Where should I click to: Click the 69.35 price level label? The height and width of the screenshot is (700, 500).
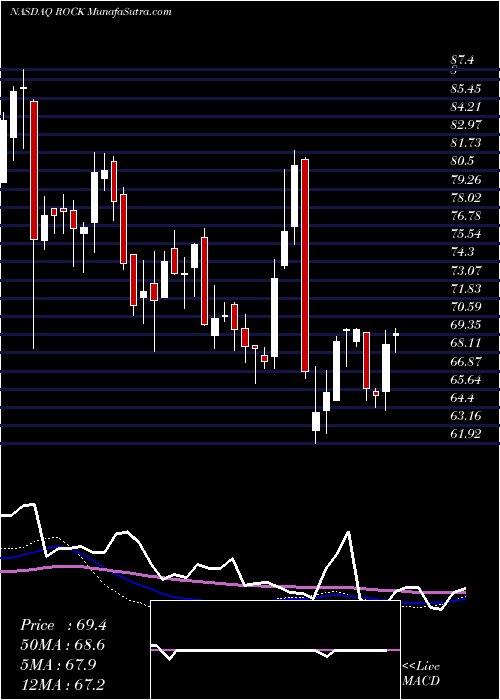[x=466, y=325]
